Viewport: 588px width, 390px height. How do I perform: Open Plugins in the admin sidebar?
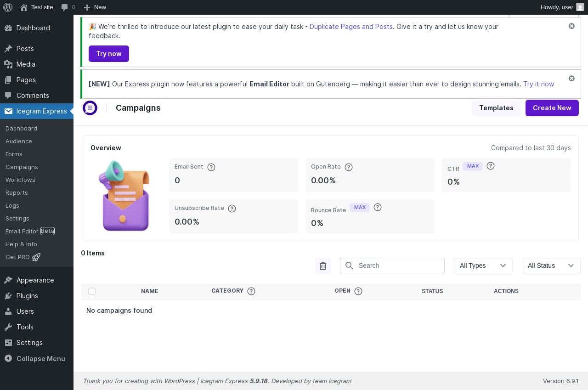tap(27, 296)
